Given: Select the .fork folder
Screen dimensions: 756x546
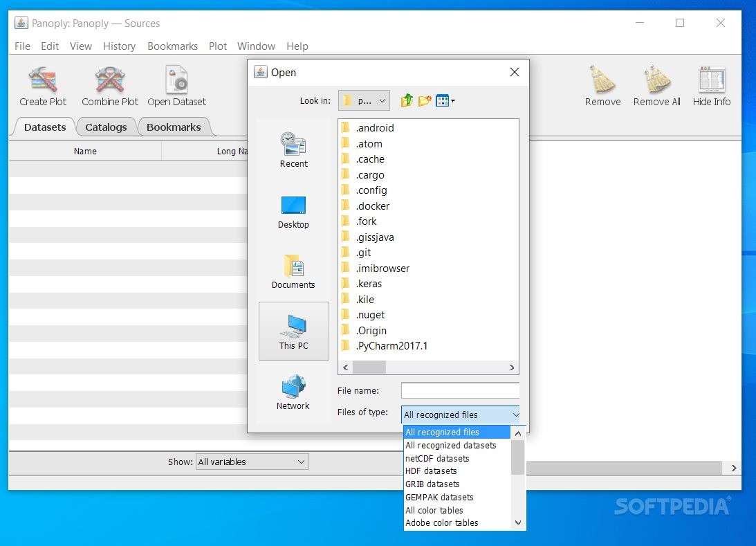Looking at the screenshot, I should (x=359, y=221).
